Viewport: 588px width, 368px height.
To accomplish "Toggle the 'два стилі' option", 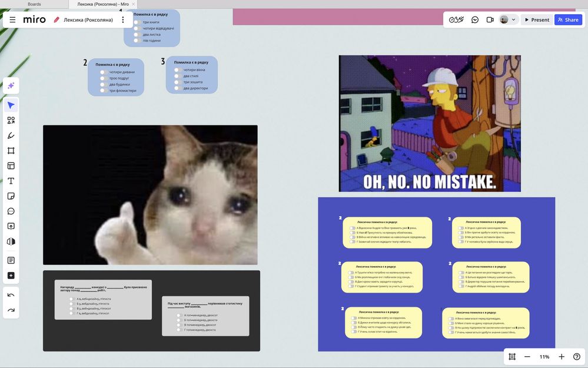I will pyautogui.click(x=177, y=76).
